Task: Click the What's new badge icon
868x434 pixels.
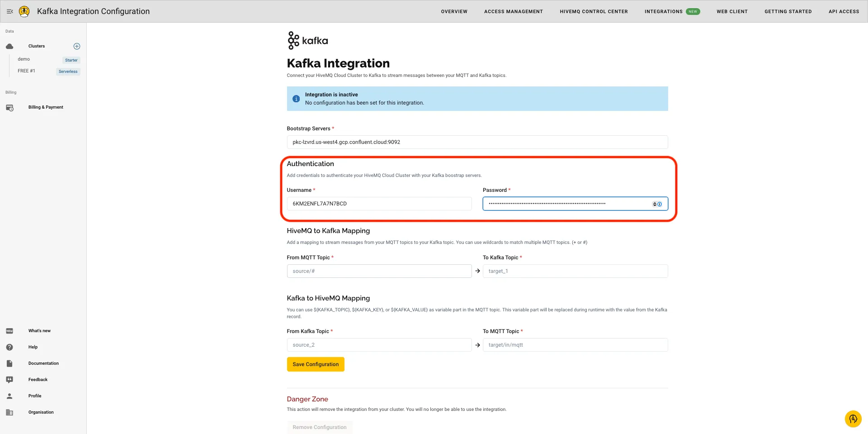Action: point(9,331)
